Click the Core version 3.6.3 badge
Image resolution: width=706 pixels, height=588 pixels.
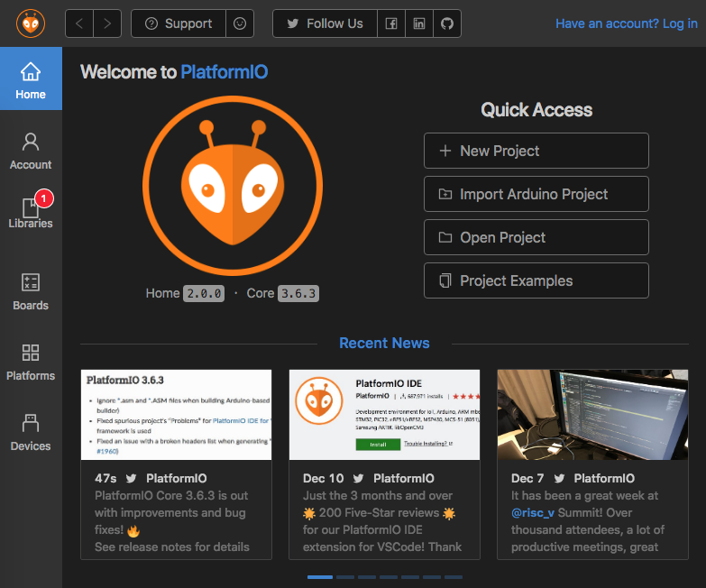pyautogui.click(x=298, y=294)
